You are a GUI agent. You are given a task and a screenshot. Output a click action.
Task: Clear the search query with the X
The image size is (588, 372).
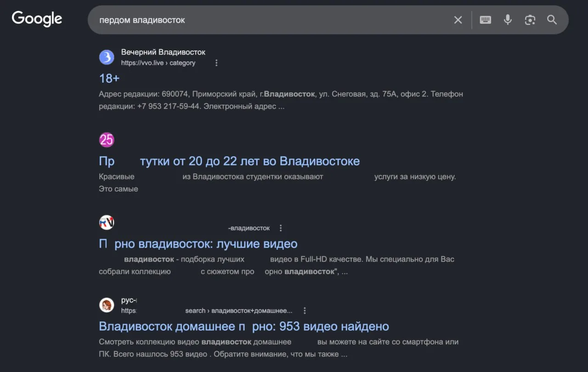(458, 20)
